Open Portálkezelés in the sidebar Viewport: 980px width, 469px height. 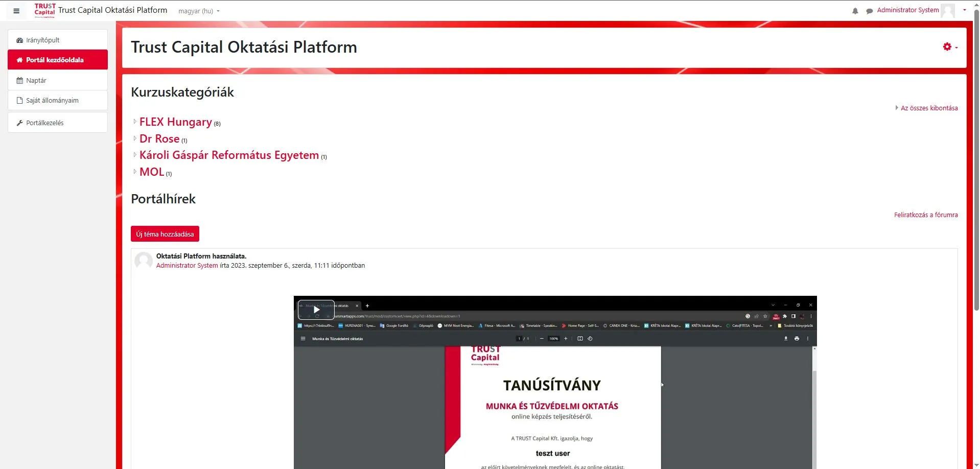pyautogui.click(x=45, y=123)
